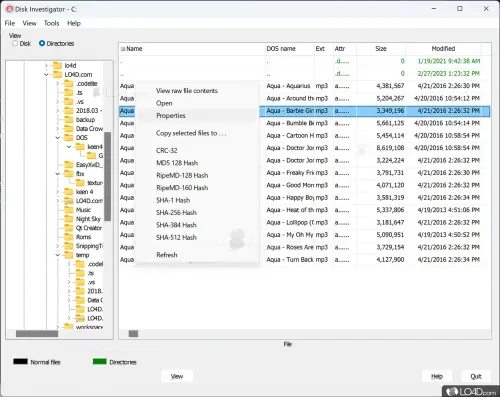Select the Aqua - Aquarius file row
This screenshot has width=500, height=397.
(304, 86)
